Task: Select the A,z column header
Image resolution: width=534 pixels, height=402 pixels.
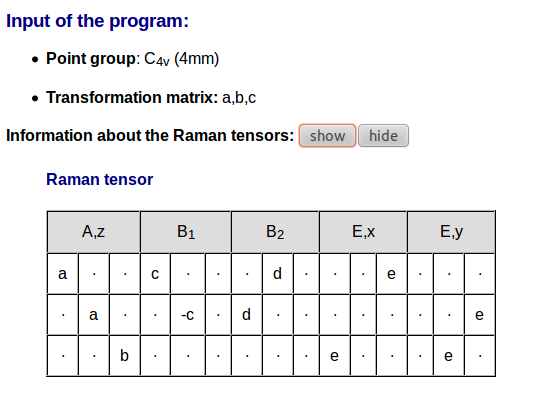Action: click(x=93, y=232)
